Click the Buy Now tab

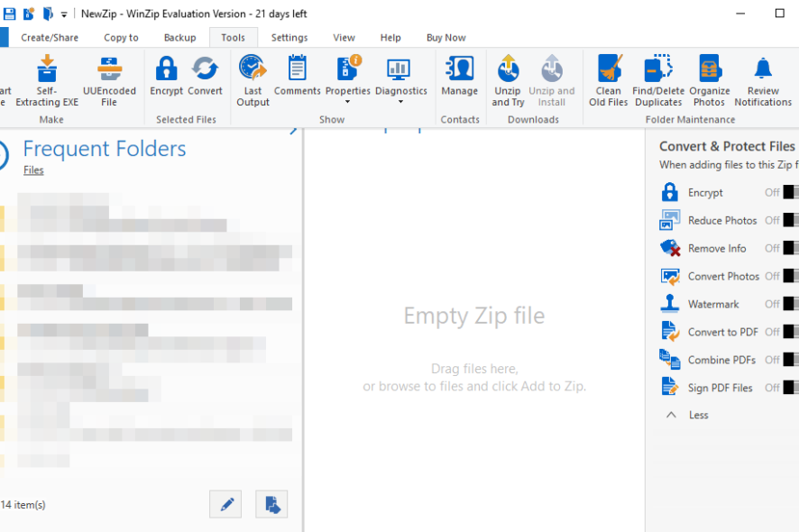[446, 38]
